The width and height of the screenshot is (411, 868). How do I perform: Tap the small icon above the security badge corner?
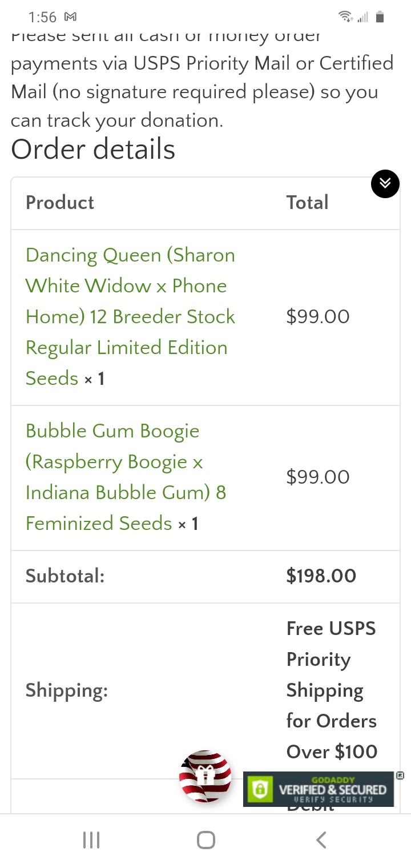click(400, 775)
